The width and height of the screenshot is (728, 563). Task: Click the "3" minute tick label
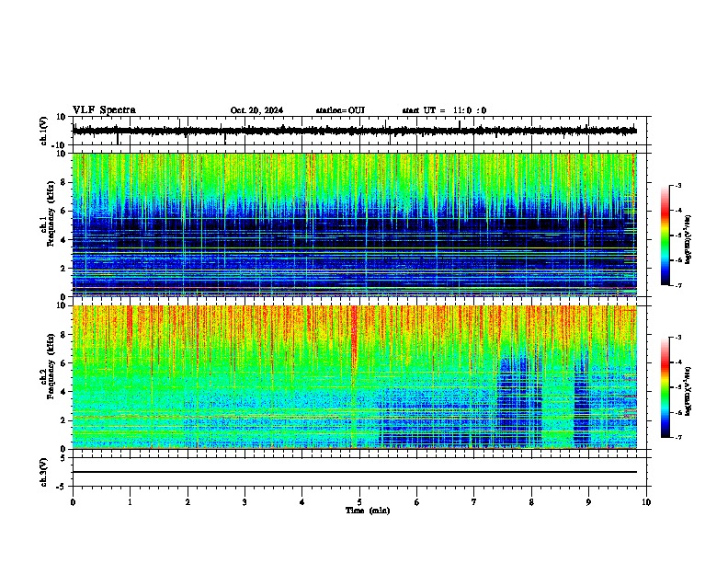[245, 502]
